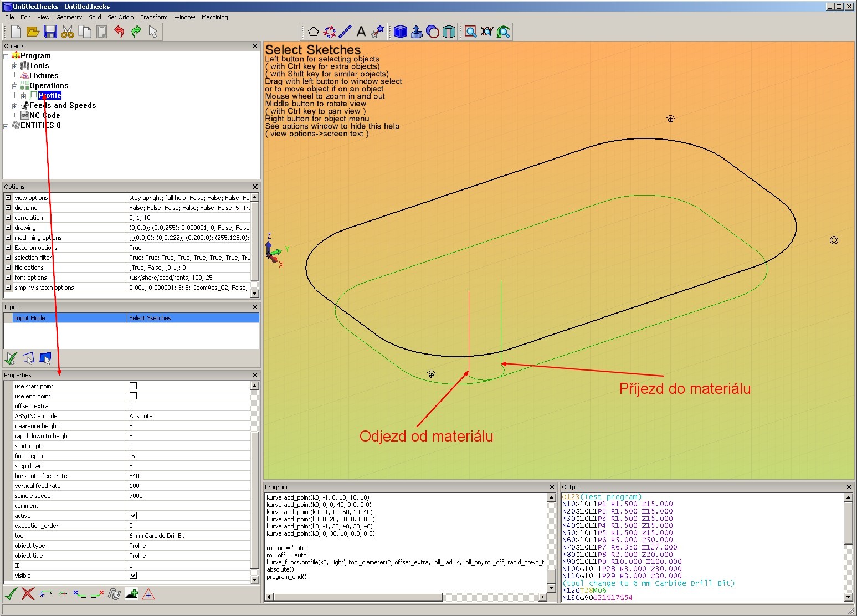Collapse the Operations tree node
Image resolution: width=857 pixels, height=616 pixels.
click(x=15, y=86)
